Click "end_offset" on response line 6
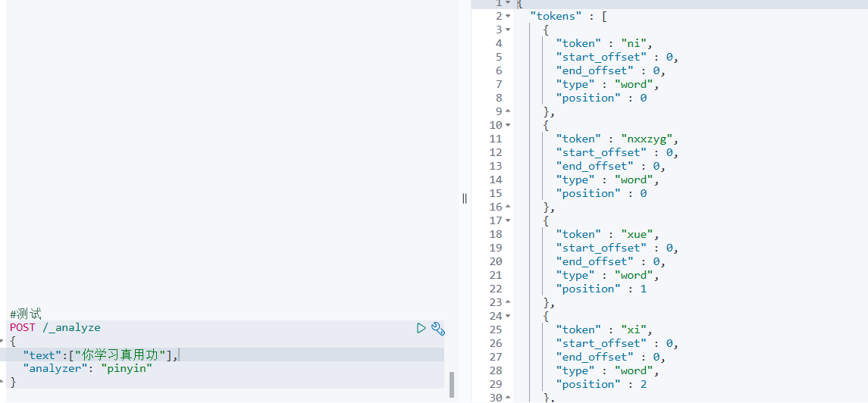The image size is (868, 403). point(594,70)
